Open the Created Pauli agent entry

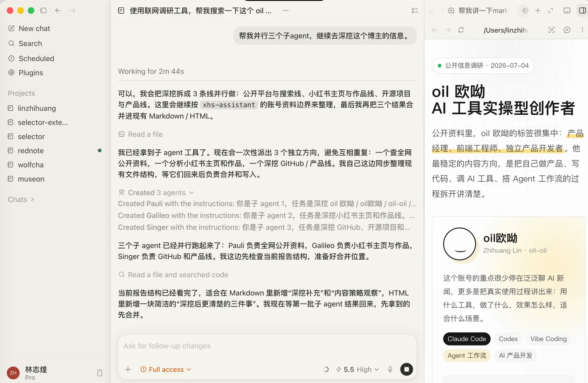[267, 204]
